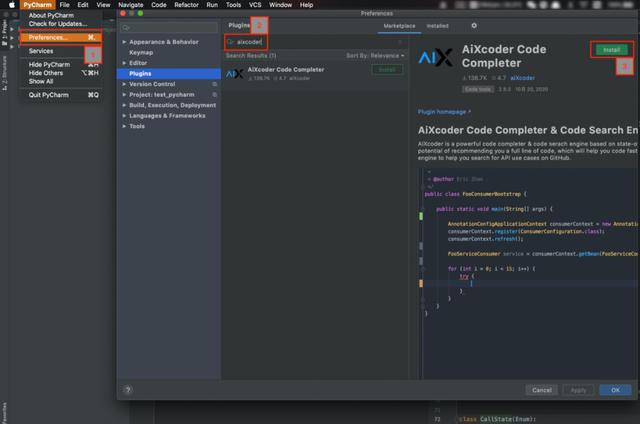Click the plugin search input field

(315, 42)
